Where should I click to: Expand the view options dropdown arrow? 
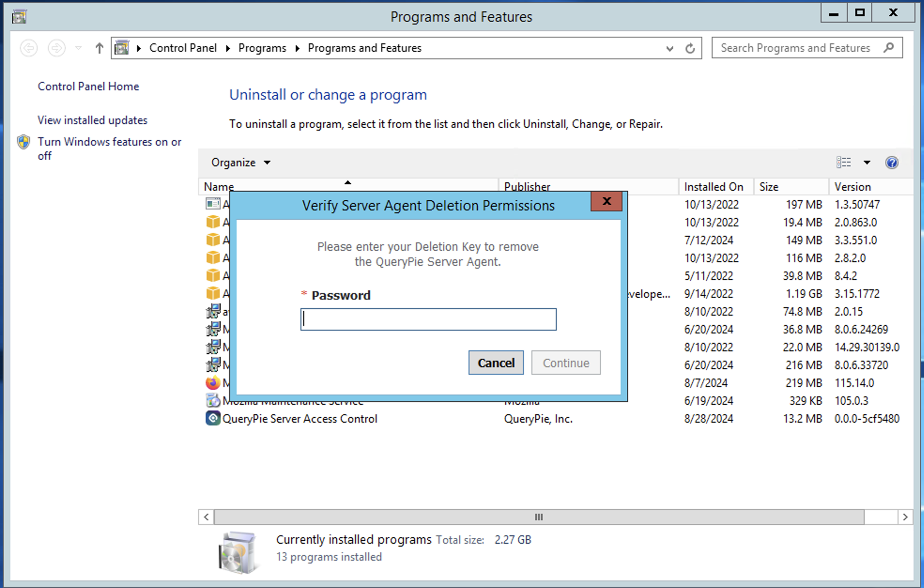pyautogui.click(x=867, y=162)
